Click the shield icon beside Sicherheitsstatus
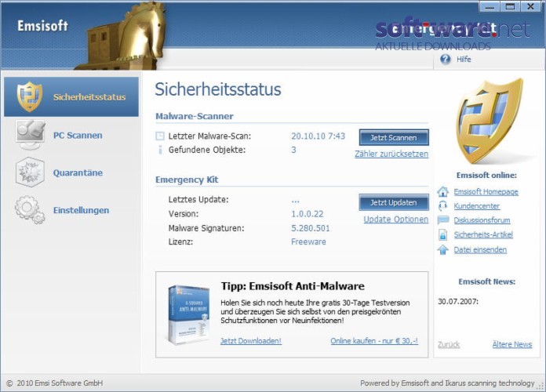The height and width of the screenshot is (392, 546). (x=30, y=96)
